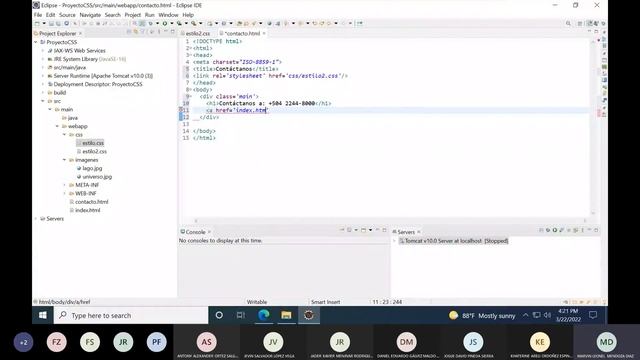The image size is (640, 360).
Task: Select index.html in Project Explorer
Action: coord(87,210)
